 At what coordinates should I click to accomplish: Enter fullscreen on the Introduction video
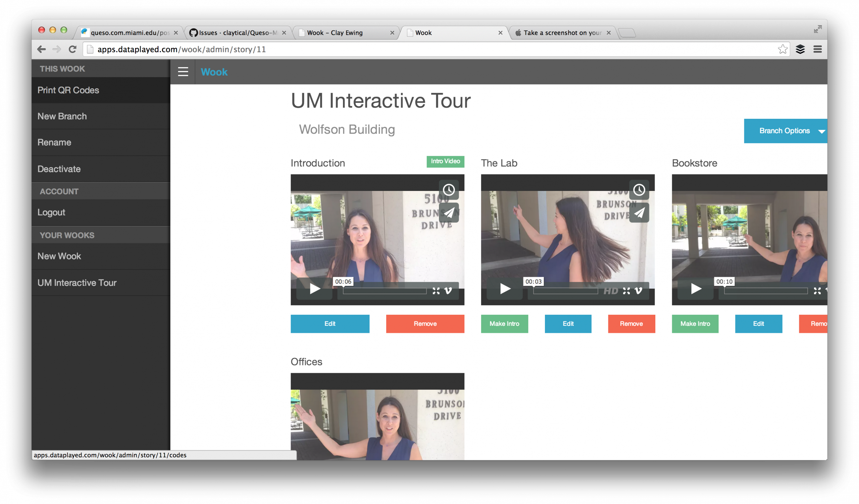click(x=436, y=291)
